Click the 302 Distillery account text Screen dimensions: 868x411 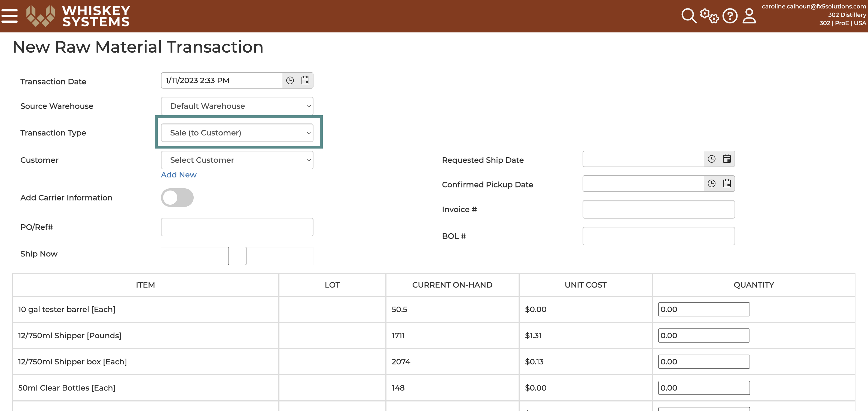tap(847, 15)
